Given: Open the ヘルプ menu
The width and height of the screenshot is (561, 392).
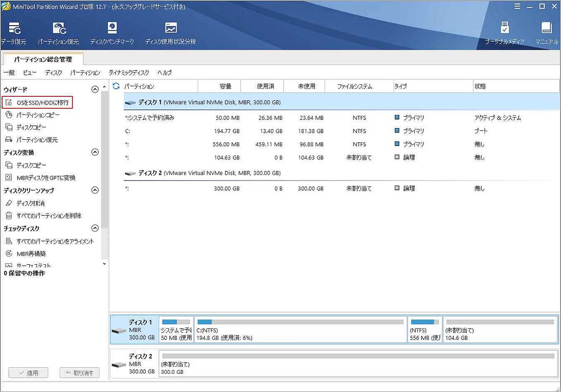Looking at the screenshot, I should click(x=165, y=72).
